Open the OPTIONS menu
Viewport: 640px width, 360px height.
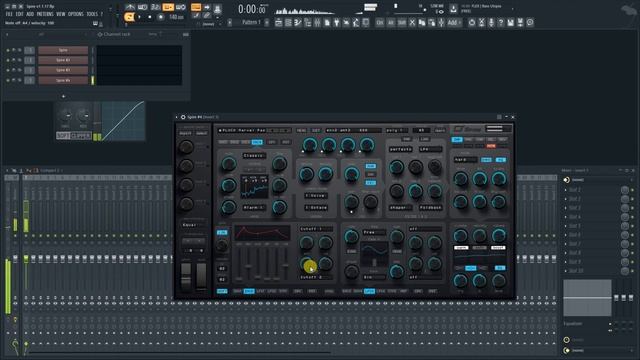(76, 14)
